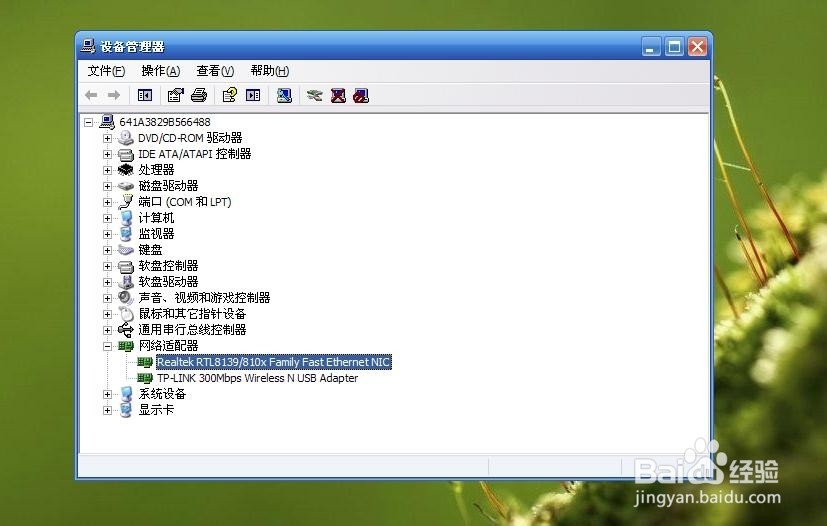Click the mouse category icon
The width and height of the screenshot is (827, 526).
tap(126, 314)
